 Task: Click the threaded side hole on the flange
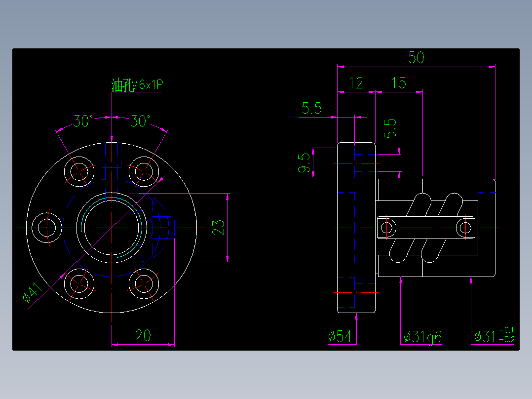(163, 228)
